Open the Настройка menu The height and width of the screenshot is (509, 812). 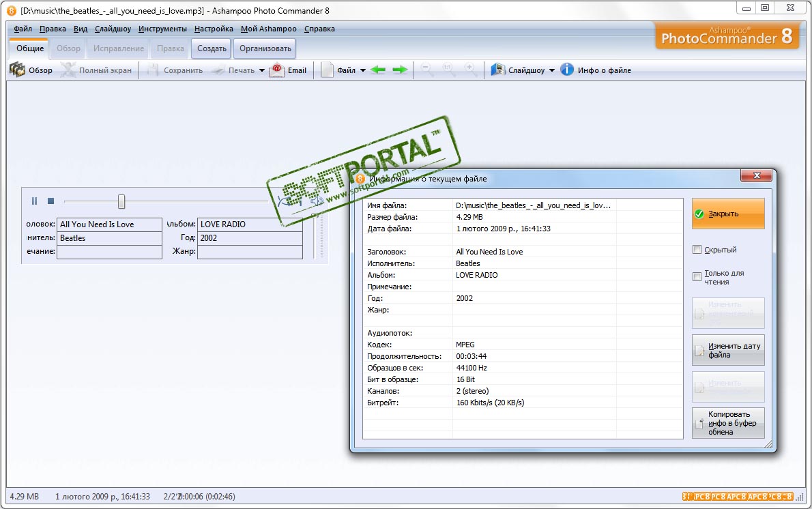point(214,29)
